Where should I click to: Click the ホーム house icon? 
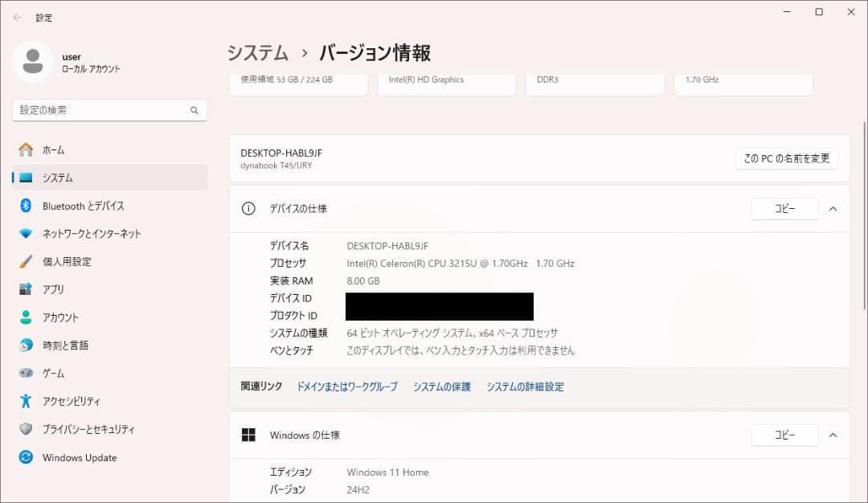pos(26,149)
